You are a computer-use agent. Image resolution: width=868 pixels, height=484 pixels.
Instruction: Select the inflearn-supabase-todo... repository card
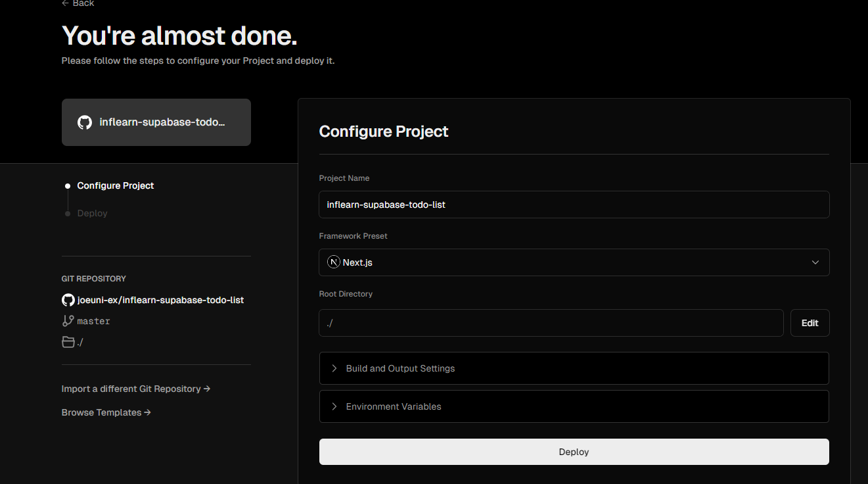[156, 122]
